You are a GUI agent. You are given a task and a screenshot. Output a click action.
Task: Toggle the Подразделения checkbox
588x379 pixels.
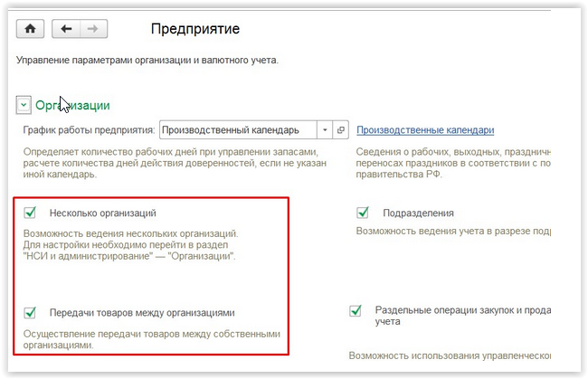(363, 213)
